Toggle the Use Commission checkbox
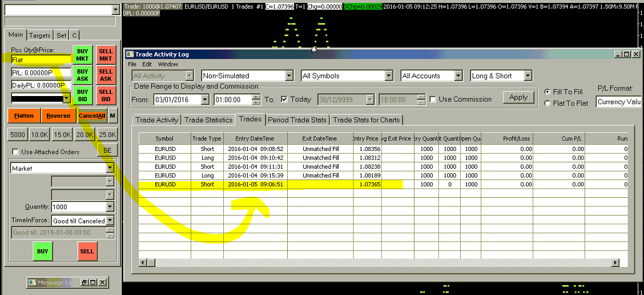This screenshot has width=644, height=295. tap(433, 99)
